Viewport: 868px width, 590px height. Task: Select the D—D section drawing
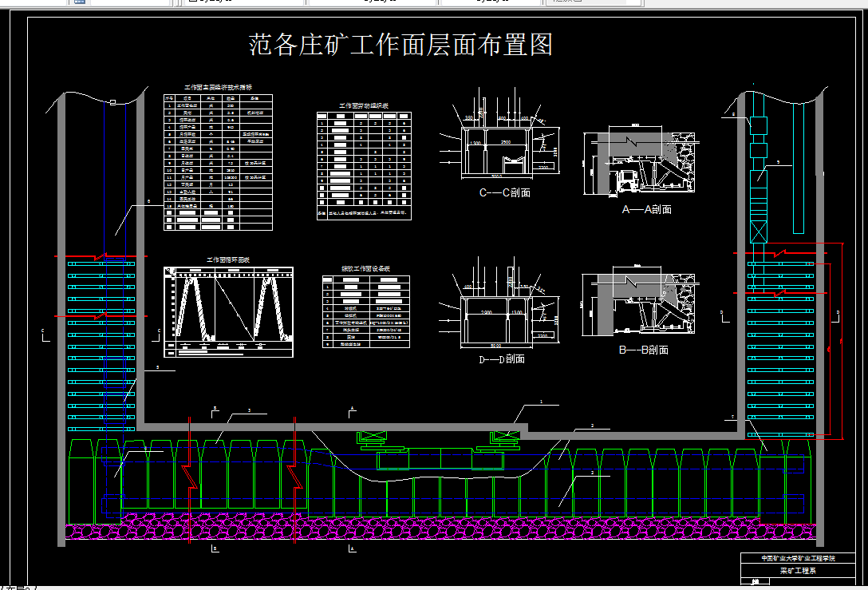point(500,303)
